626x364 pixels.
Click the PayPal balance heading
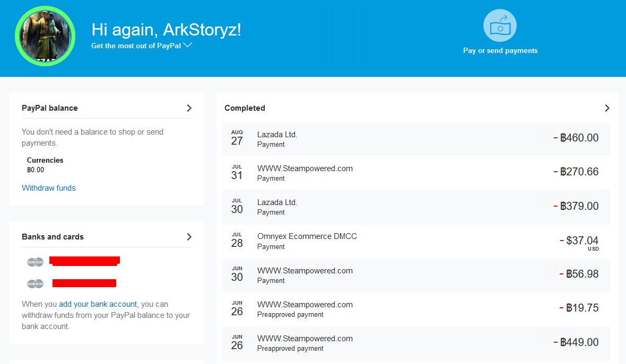(50, 108)
